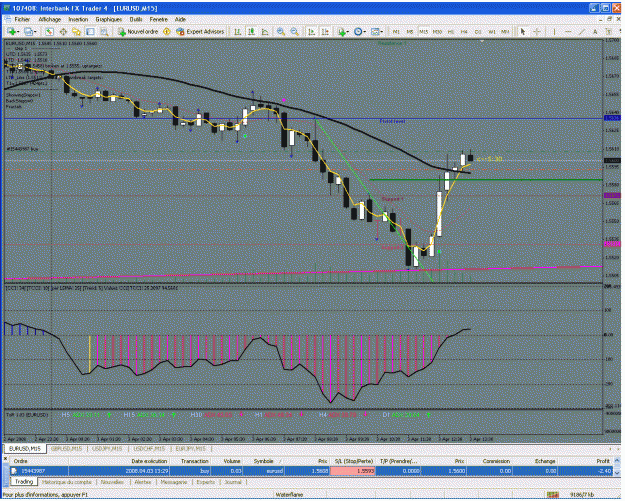Select the trendline drawing tool
The height and width of the screenshot is (501, 625).
582,31
